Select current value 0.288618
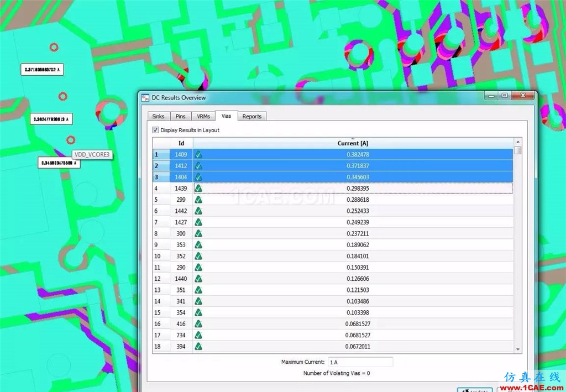 coord(358,200)
